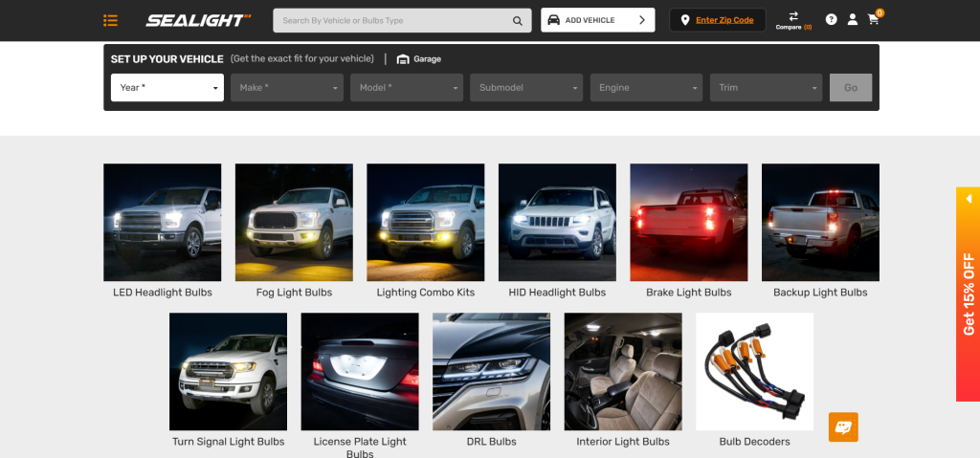The width and height of the screenshot is (980, 458).
Task: Open the hamburger menu icon
Action: [111, 20]
